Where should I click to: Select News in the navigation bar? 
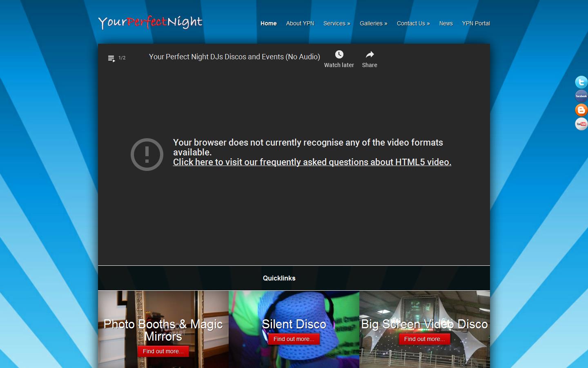pos(446,23)
